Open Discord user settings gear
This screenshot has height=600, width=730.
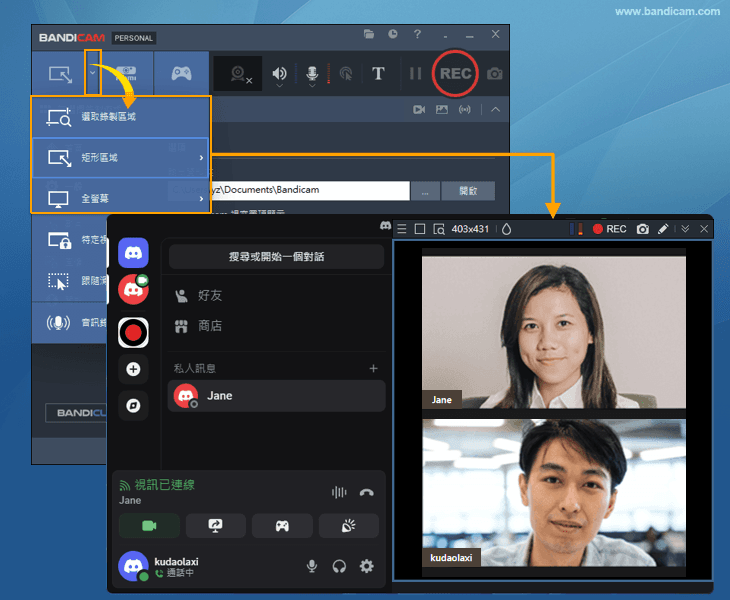(x=366, y=566)
